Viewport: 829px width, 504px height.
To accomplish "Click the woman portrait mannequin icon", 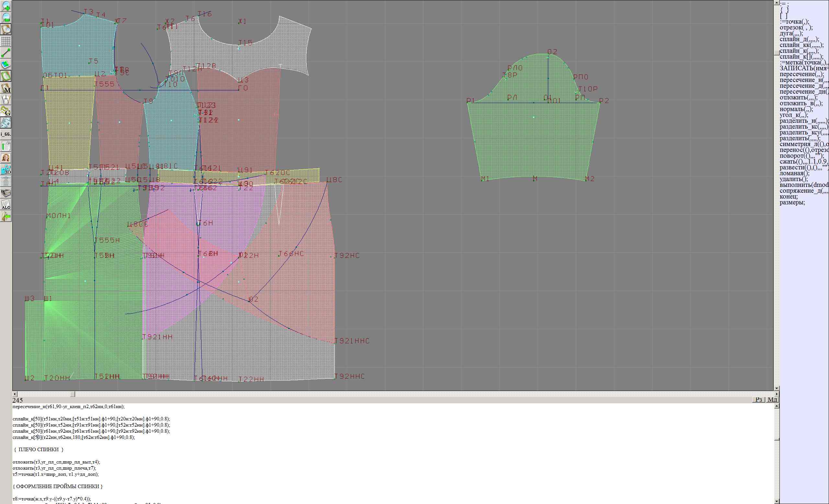I will tap(6, 158).
